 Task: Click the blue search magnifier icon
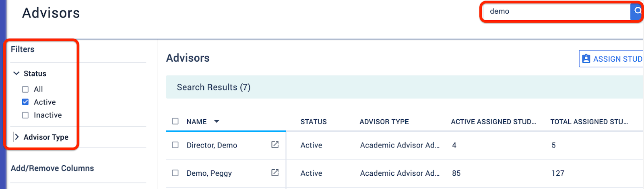(637, 11)
